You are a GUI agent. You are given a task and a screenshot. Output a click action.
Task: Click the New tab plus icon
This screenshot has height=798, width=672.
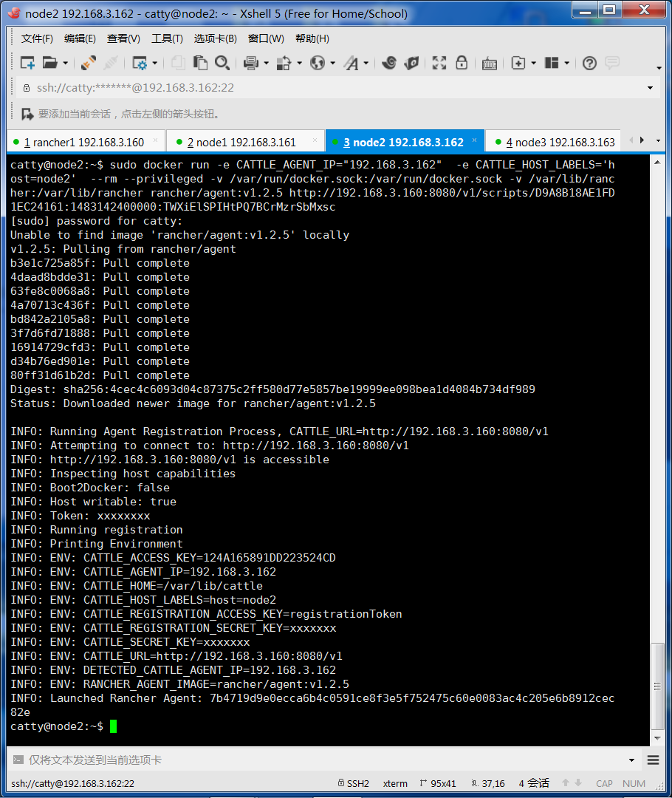pos(518,63)
